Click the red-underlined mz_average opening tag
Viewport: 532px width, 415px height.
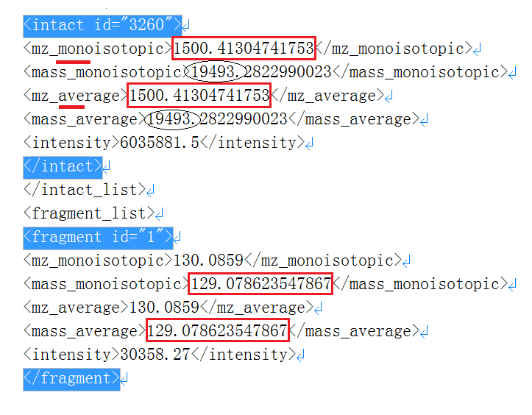click(x=74, y=96)
